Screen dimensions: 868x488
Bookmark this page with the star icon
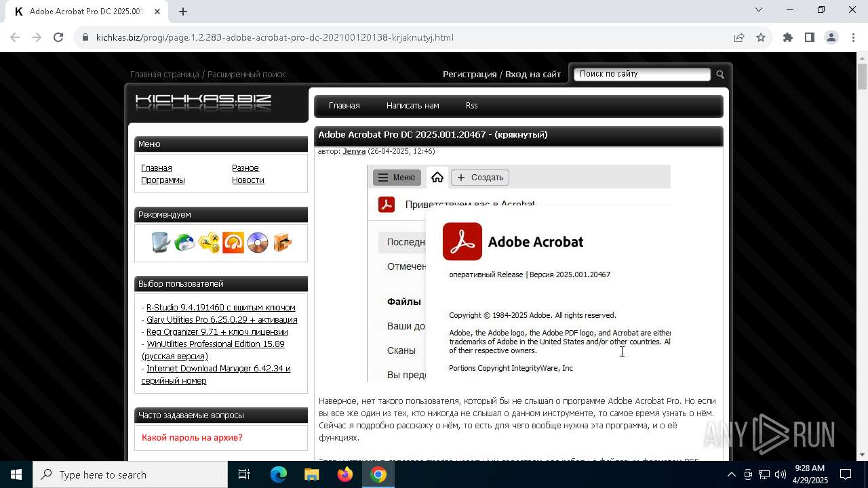[x=761, y=37]
